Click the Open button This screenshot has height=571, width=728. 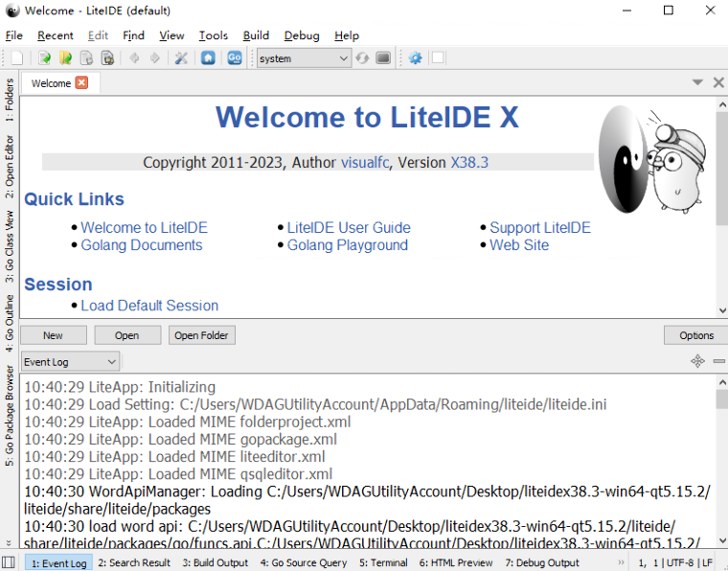coord(127,335)
